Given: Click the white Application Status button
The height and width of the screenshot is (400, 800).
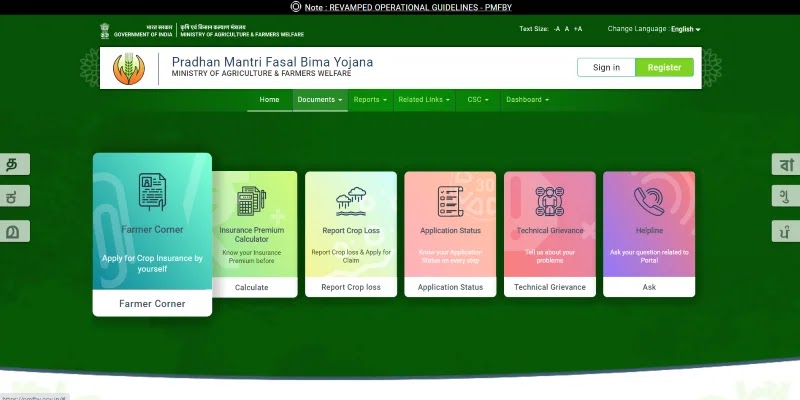Looking at the screenshot, I should pyautogui.click(x=450, y=287).
